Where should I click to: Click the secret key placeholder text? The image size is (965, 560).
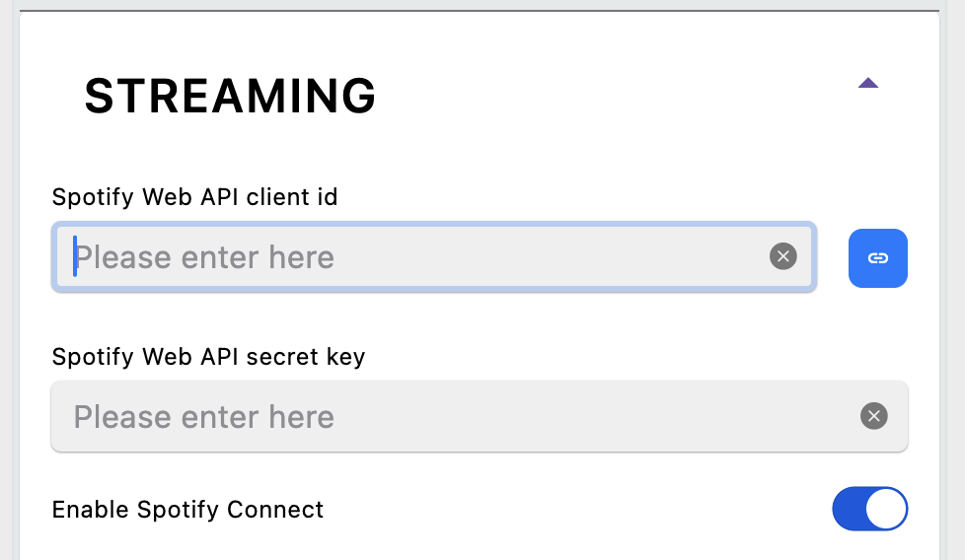204,416
